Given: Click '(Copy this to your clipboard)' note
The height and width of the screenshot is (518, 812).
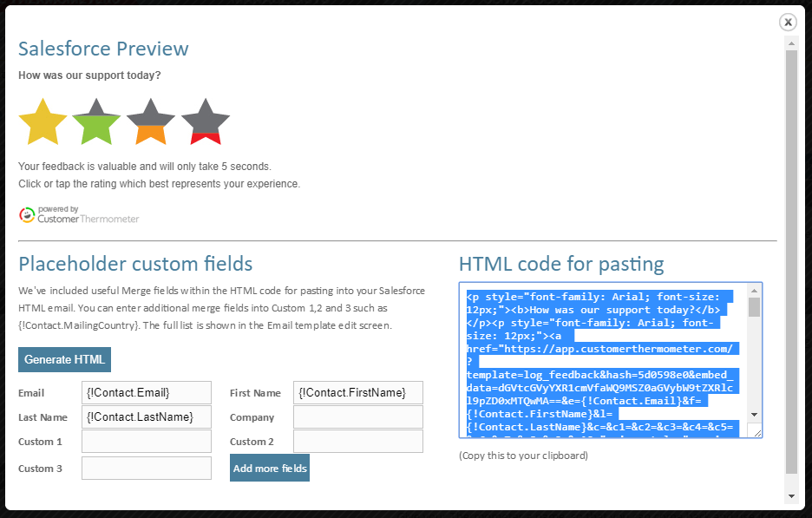Looking at the screenshot, I should pyautogui.click(x=524, y=456).
